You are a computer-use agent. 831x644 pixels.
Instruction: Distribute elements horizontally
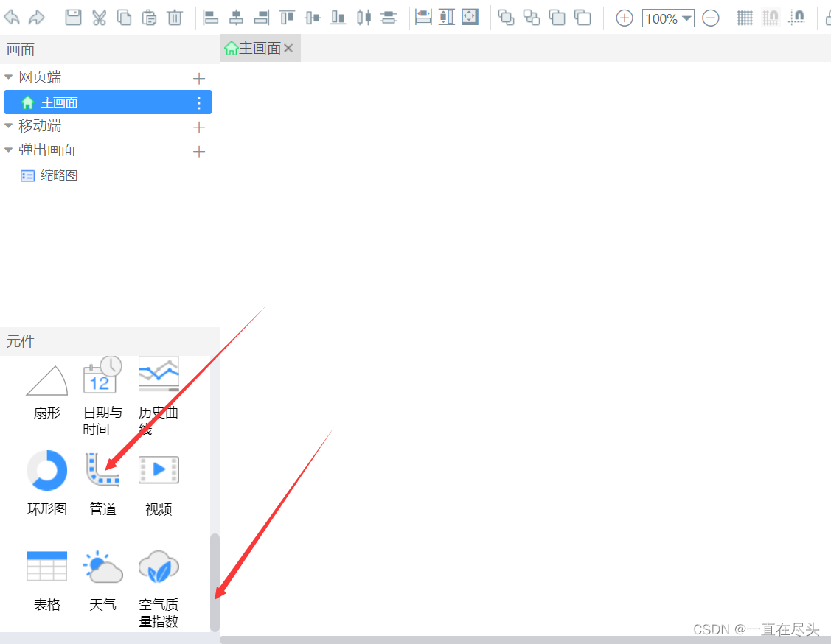(364, 18)
